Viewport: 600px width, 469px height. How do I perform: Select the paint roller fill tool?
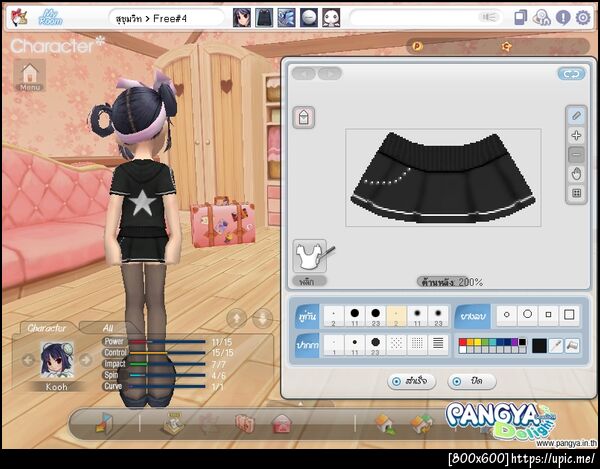pos(572,346)
